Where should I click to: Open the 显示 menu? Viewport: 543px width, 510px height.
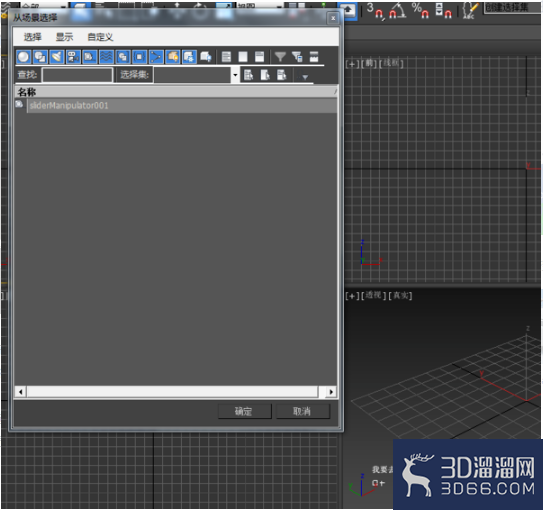click(x=64, y=37)
